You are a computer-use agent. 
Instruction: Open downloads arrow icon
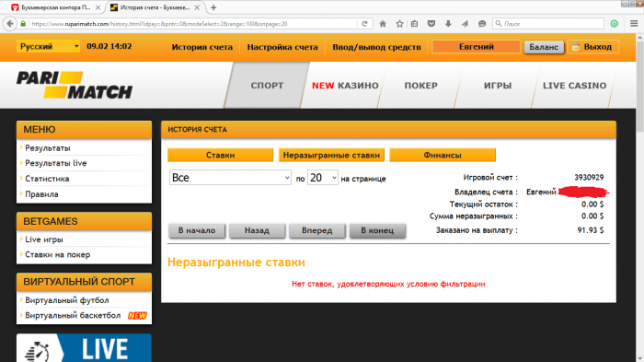point(448,24)
